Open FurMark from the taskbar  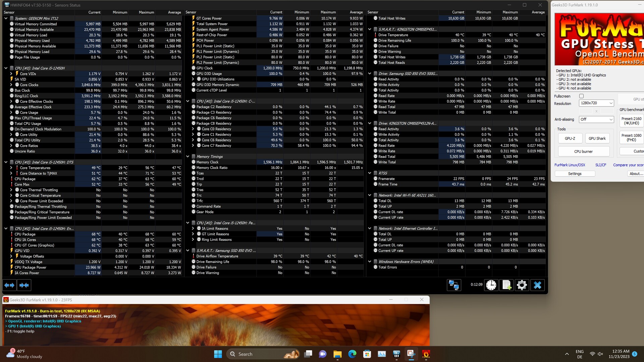pos(426,354)
